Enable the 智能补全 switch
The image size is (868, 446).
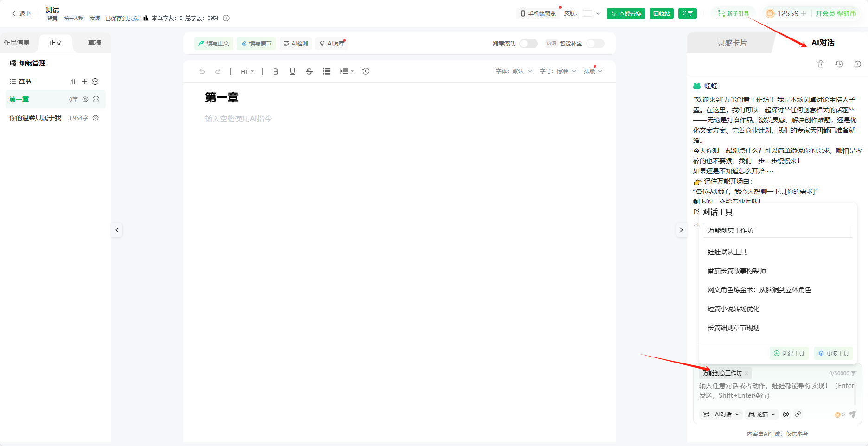click(595, 44)
